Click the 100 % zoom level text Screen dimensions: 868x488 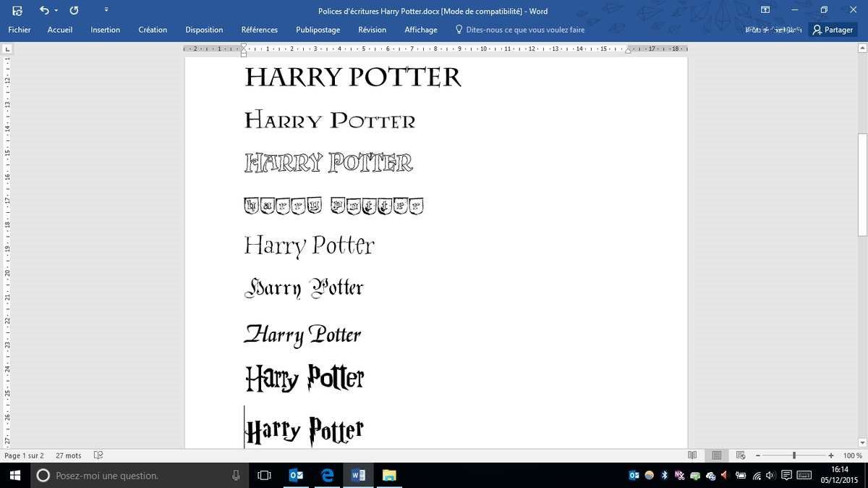coord(853,455)
